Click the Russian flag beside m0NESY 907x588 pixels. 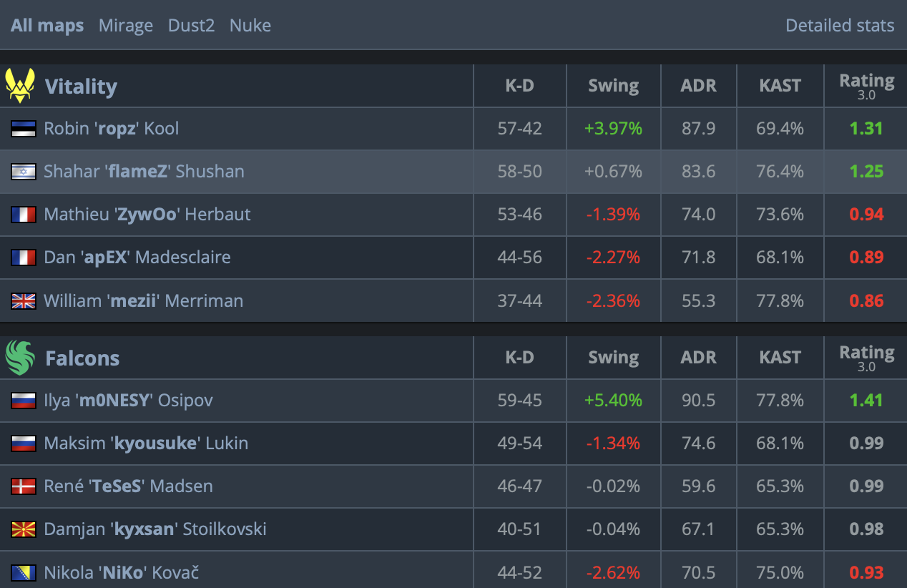point(24,401)
